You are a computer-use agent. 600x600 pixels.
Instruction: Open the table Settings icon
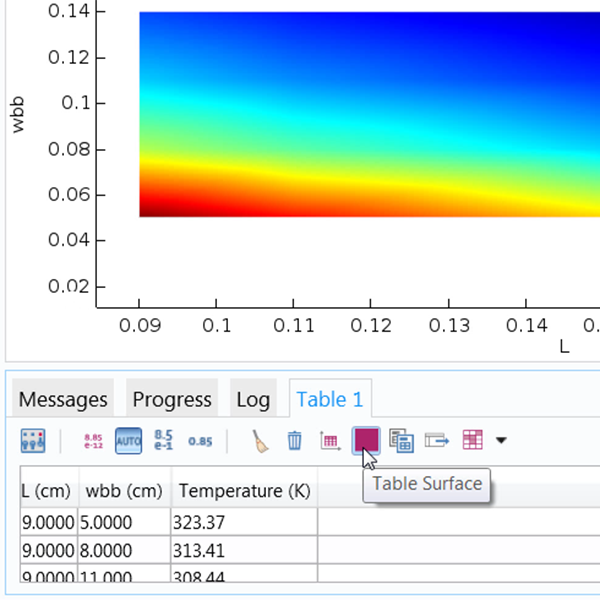[x=34, y=440]
